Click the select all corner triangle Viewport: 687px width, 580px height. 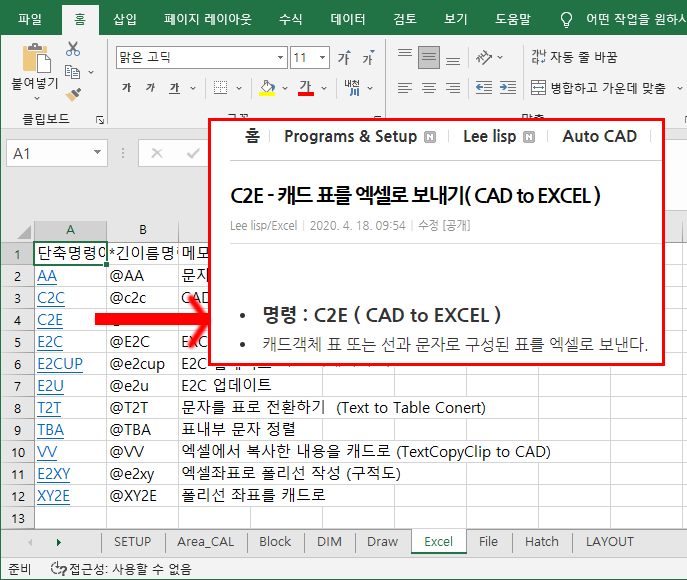[x=24, y=231]
